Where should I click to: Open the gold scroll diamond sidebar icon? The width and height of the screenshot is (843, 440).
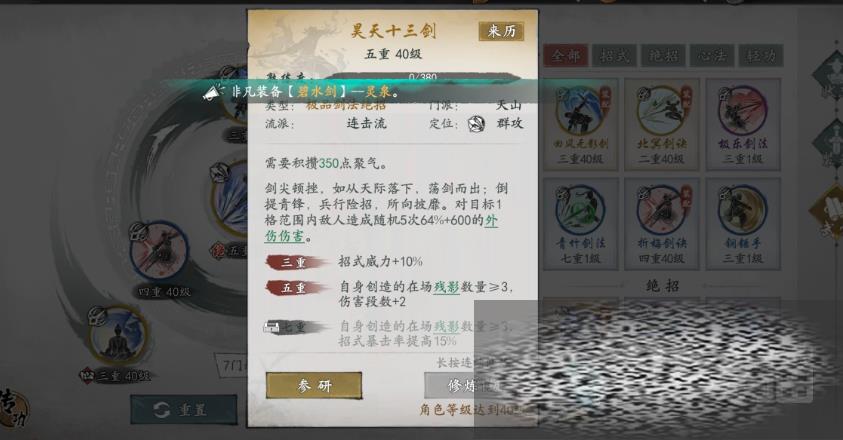pos(830,212)
